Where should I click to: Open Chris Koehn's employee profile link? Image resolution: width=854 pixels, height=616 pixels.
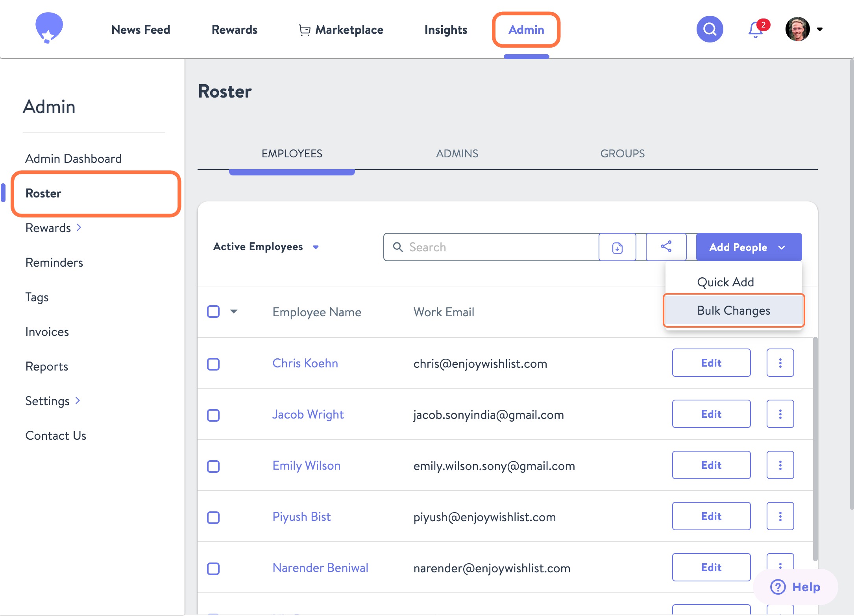tap(305, 363)
